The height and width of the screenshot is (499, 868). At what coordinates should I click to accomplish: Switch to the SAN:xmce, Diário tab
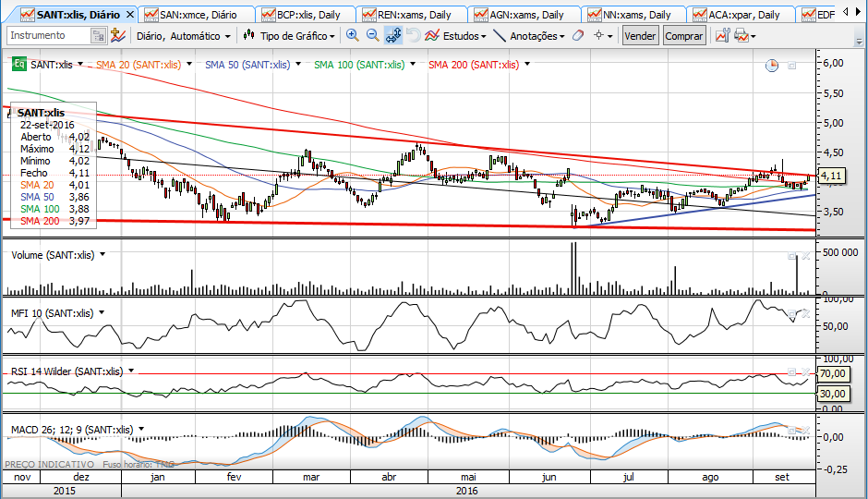[x=197, y=15]
